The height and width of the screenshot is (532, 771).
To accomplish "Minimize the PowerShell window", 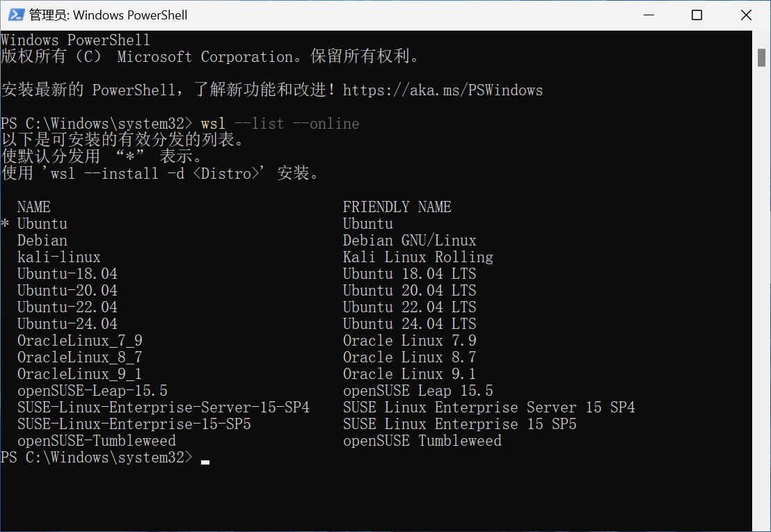I will (x=648, y=15).
